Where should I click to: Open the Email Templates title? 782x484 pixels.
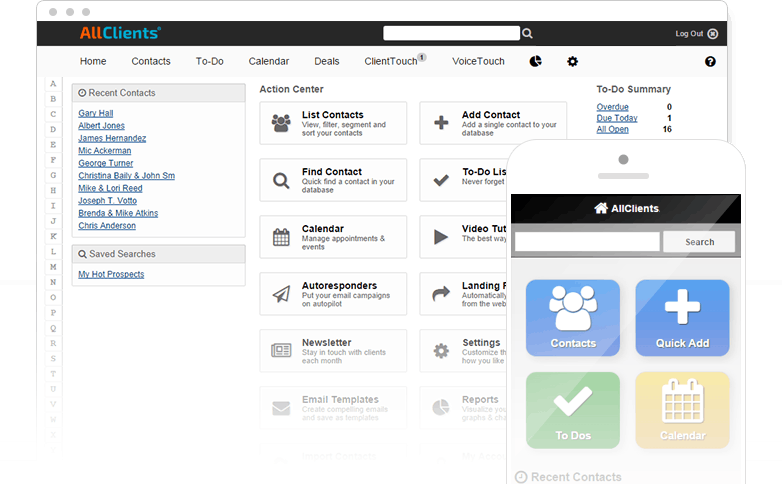tap(340, 400)
